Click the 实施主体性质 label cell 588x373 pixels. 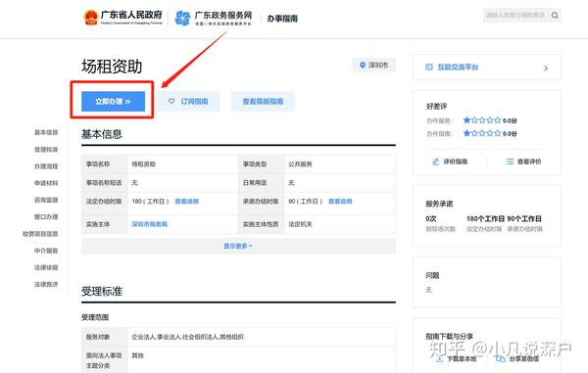tap(261, 224)
